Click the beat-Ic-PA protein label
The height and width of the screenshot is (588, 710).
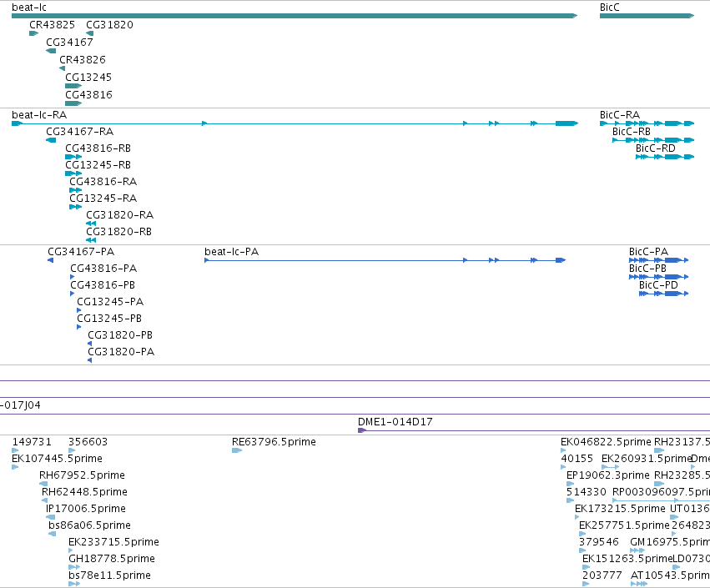[231, 252]
